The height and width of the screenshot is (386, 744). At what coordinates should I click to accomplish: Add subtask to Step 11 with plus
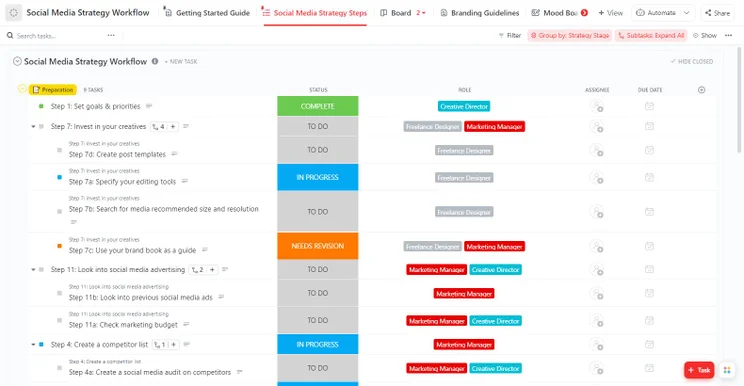[x=212, y=270]
